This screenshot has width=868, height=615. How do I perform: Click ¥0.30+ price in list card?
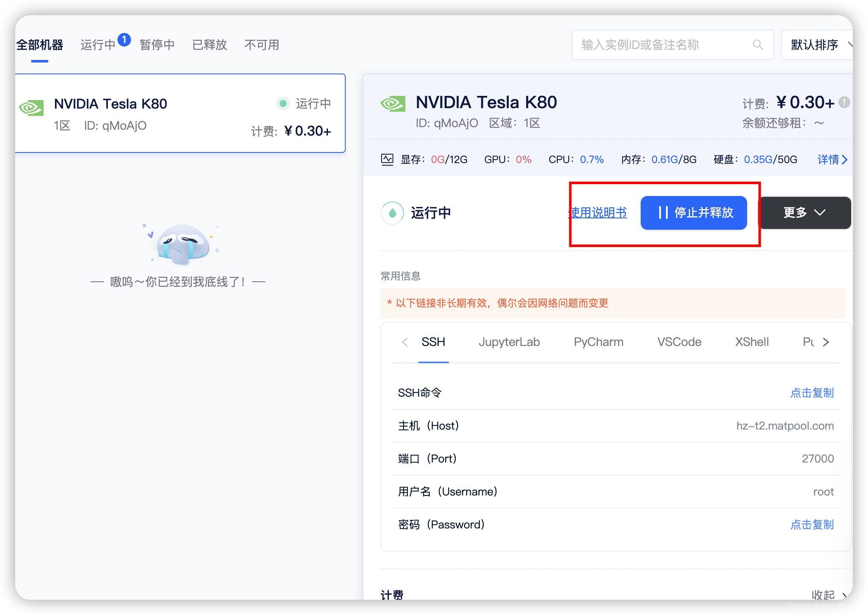click(x=307, y=131)
